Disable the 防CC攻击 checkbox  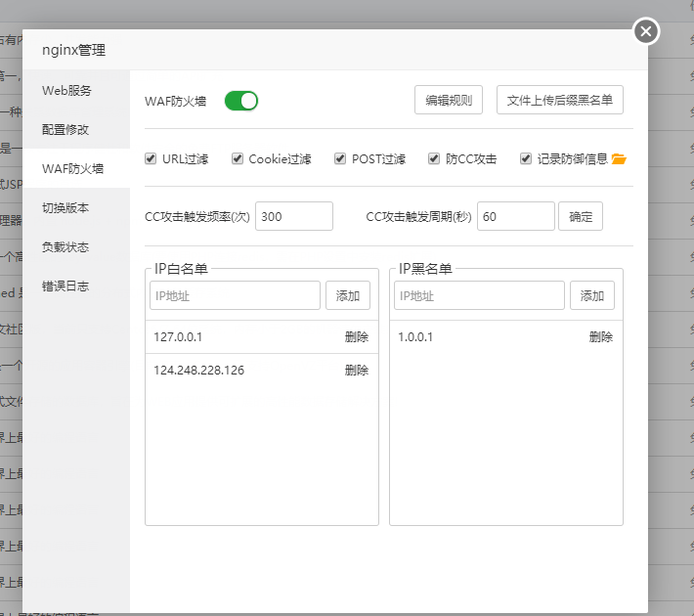point(434,158)
